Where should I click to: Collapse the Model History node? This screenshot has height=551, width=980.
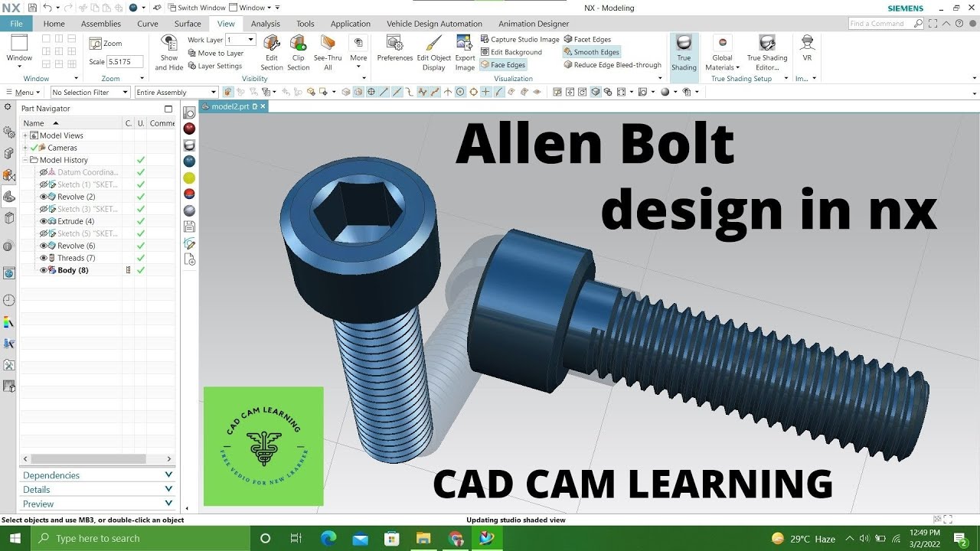point(25,160)
